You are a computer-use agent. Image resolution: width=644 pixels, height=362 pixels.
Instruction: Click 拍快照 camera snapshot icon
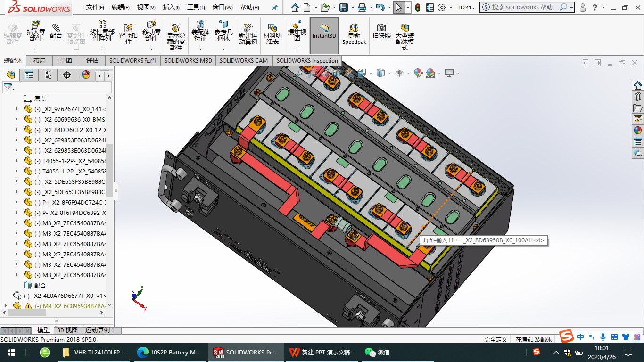(381, 31)
